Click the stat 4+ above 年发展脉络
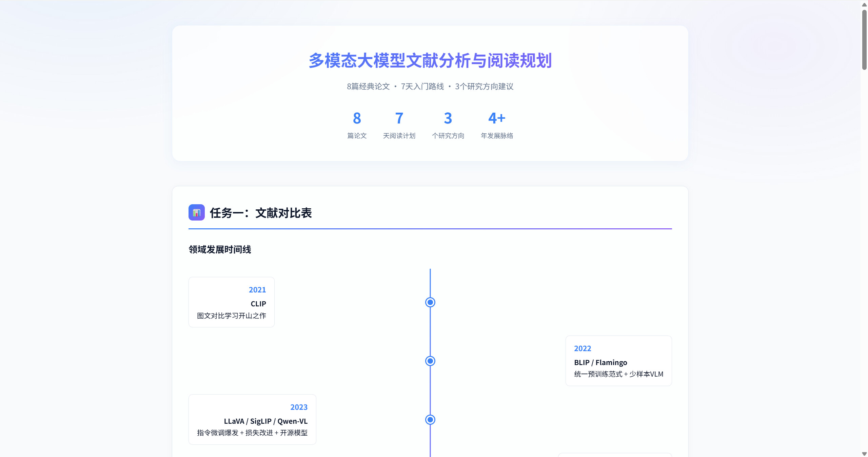The image size is (868, 457). click(x=497, y=118)
